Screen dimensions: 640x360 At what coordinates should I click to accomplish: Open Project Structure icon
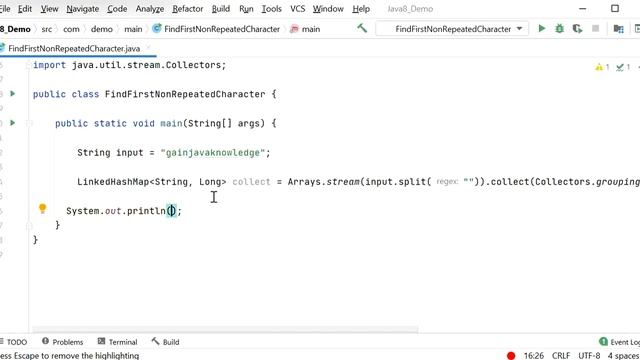click(618, 29)
